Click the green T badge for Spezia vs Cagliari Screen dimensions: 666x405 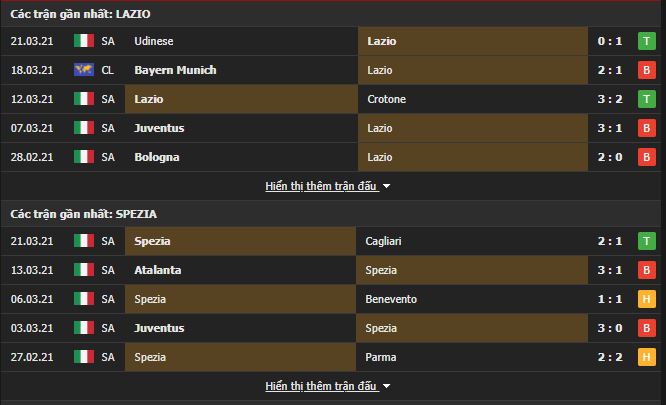(646, 241)
